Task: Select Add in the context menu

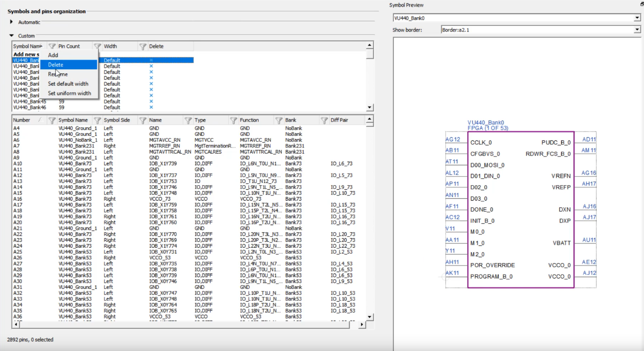Action: pos(53,55)
